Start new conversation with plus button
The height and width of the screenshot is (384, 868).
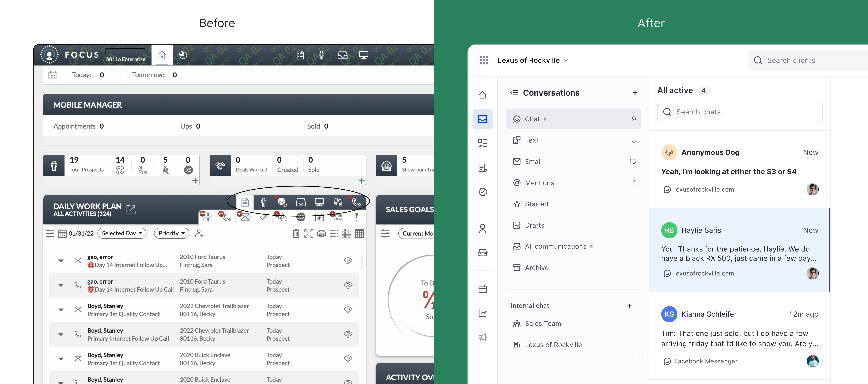pyautogui.click(x=635, y=93)
